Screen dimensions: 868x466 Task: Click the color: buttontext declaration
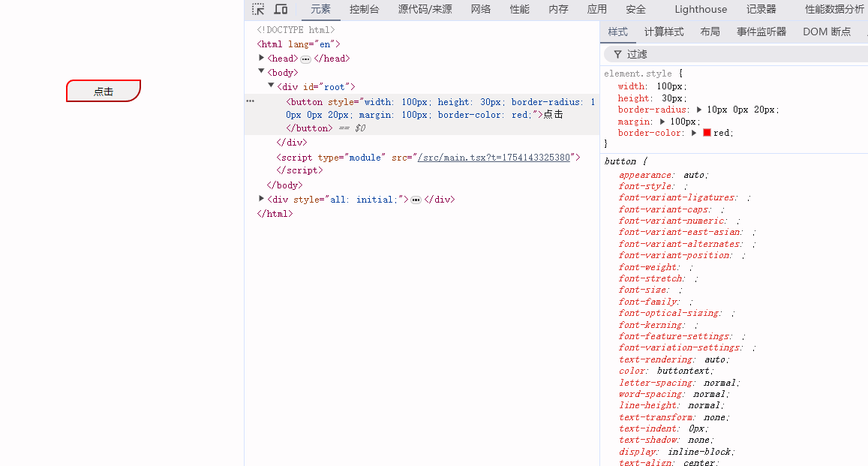click(x=666, y=371)
